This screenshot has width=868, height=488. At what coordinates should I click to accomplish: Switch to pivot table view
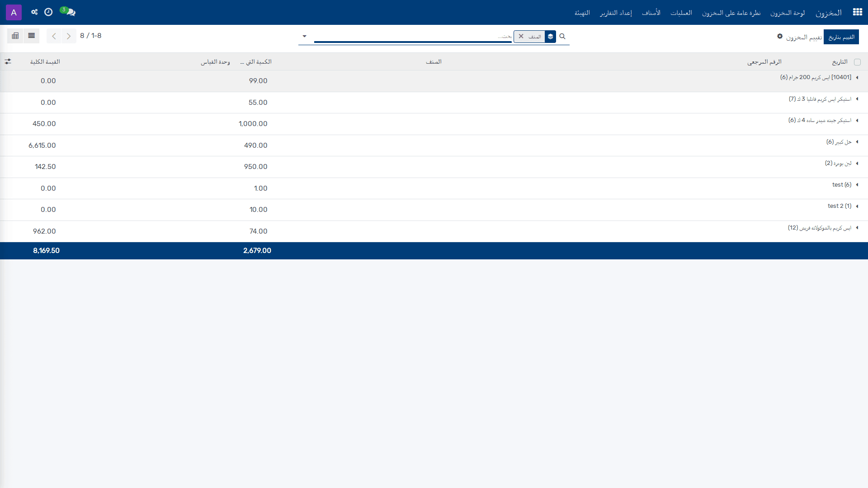click(15, 36)
